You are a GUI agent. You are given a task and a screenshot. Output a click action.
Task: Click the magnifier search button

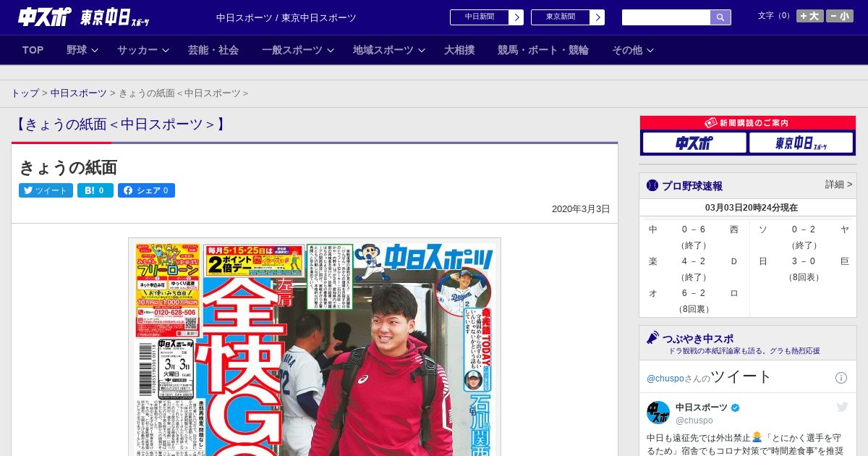coord(720,17)
